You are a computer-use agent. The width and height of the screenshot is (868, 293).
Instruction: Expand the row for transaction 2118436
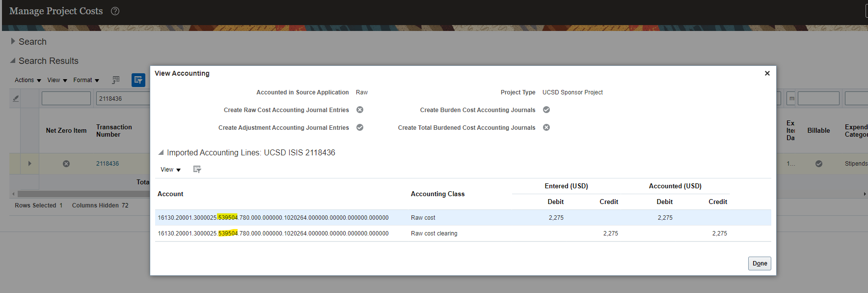click(x=29, y=164)
